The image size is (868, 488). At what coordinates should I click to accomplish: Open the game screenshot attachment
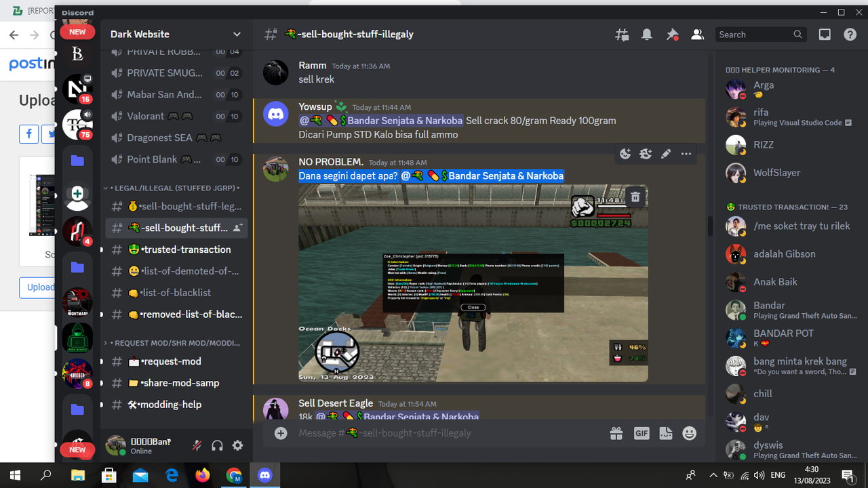pos(473,283)
